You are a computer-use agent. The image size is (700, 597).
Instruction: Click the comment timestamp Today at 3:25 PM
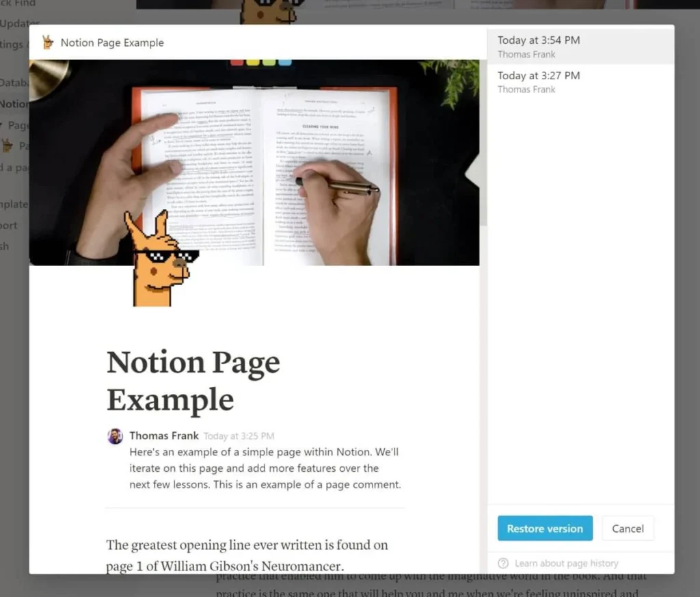coord(239,436)
